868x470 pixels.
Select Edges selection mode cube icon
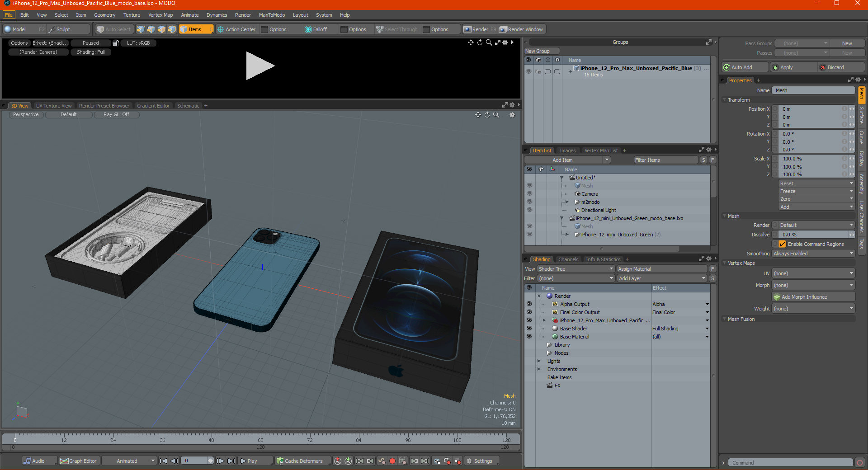151,29
